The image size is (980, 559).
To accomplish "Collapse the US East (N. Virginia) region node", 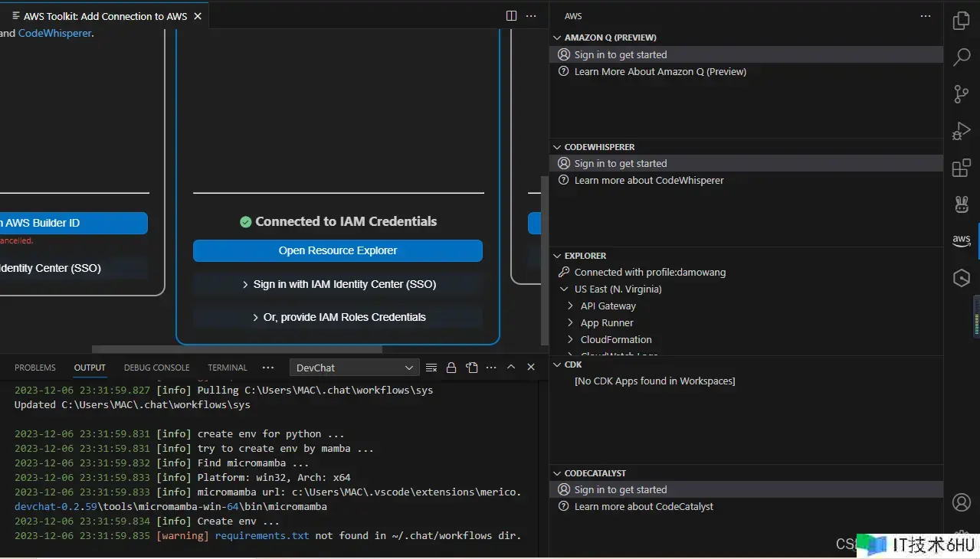I will tap(565, 289).
